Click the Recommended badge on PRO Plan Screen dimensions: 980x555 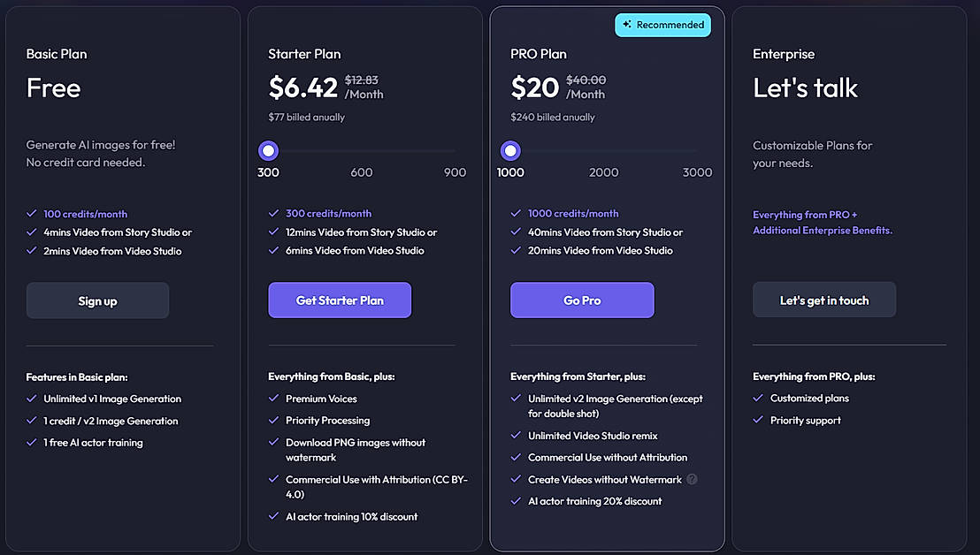pyautogui.click(x=662, y=25)
